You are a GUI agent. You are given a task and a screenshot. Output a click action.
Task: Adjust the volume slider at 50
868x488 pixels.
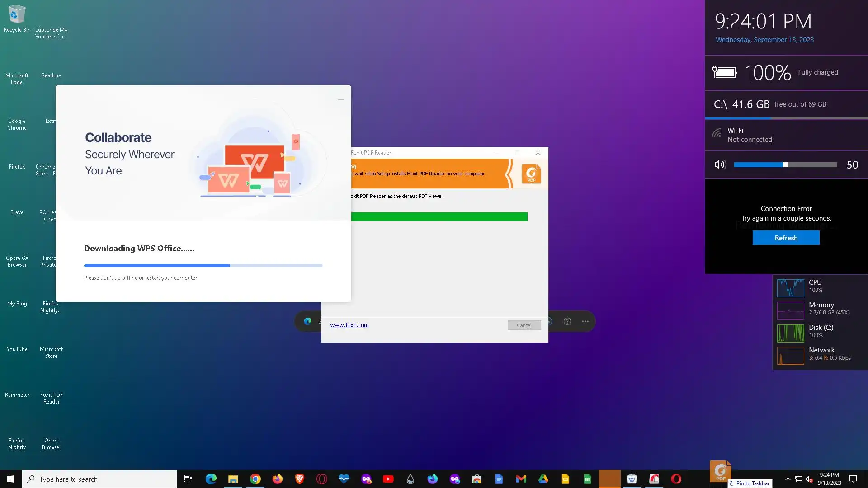[785, 165]
